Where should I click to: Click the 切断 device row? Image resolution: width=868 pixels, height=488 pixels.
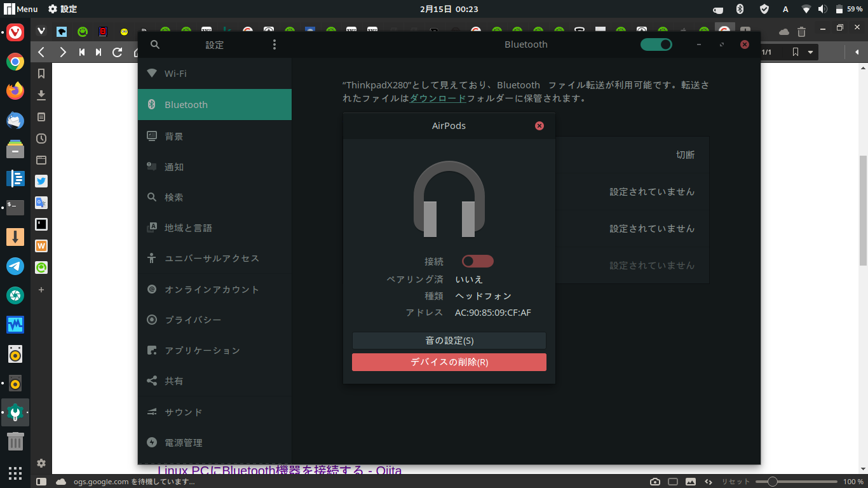632,155
